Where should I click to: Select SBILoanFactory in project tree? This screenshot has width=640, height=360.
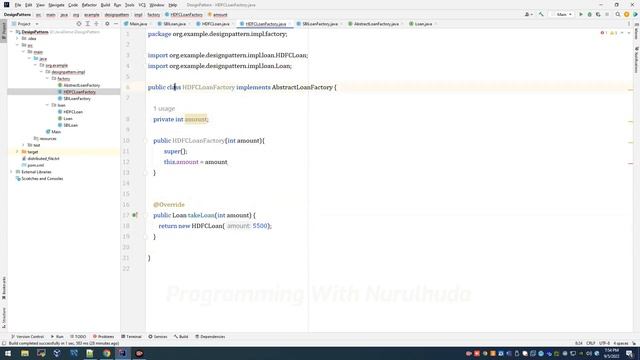coord(77,99)
